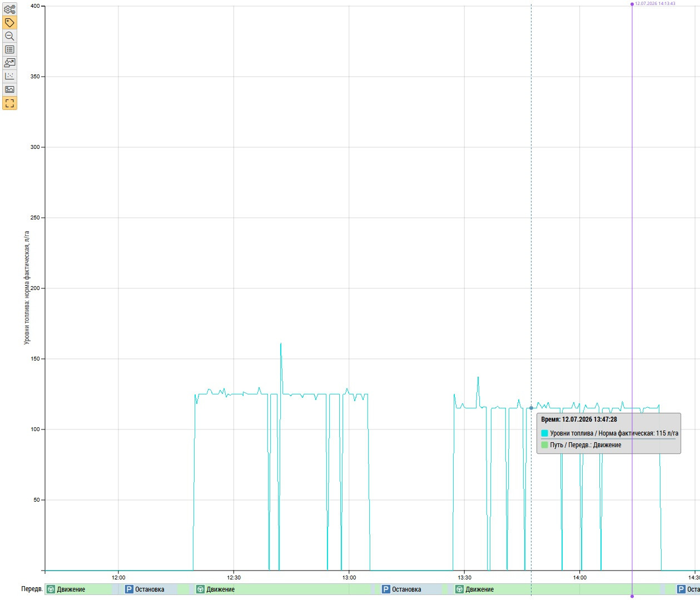This screenshot has width=700, height=600.
Task: Select the leftmost Движение label beside Передв.
Action: pyautogui.click(x=71, y=589)
